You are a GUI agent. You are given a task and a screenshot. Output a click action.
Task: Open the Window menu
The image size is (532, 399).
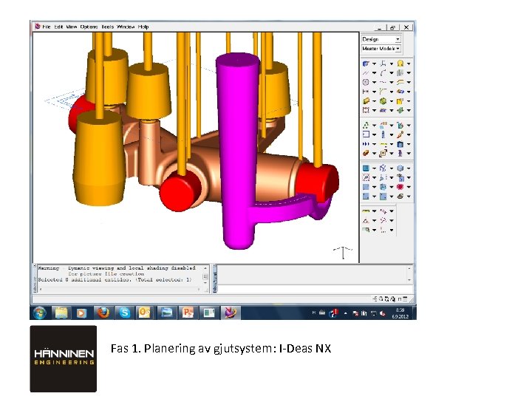point(126,27)
